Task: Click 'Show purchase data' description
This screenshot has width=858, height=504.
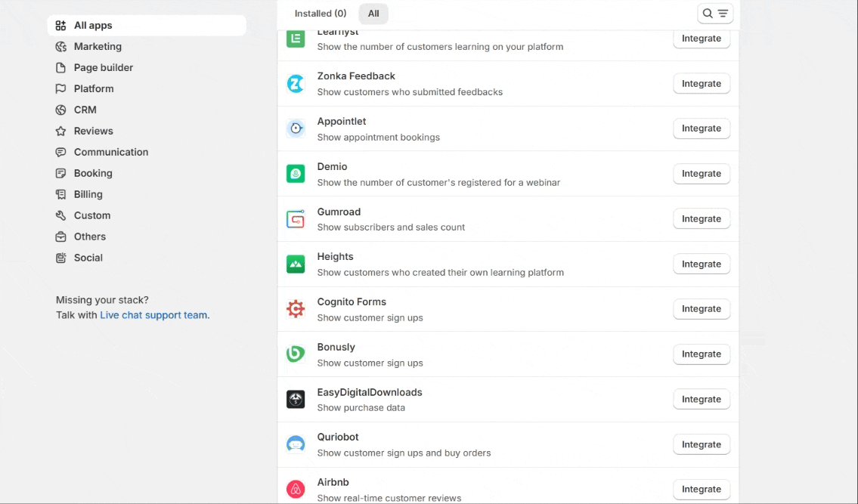Action: point(361,408)
